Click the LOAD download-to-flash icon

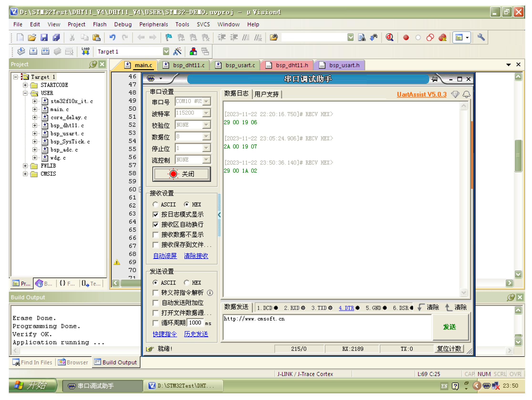pyautogui.click(x=85, y=51)
